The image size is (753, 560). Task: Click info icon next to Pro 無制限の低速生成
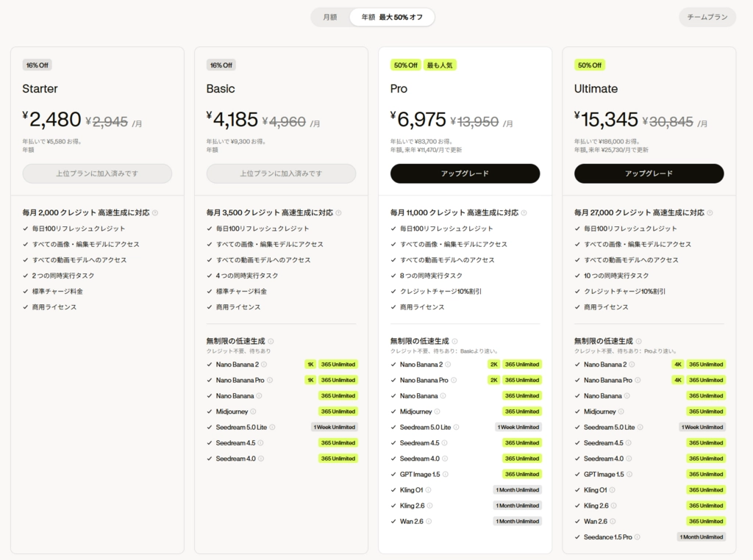pos(454,341)
